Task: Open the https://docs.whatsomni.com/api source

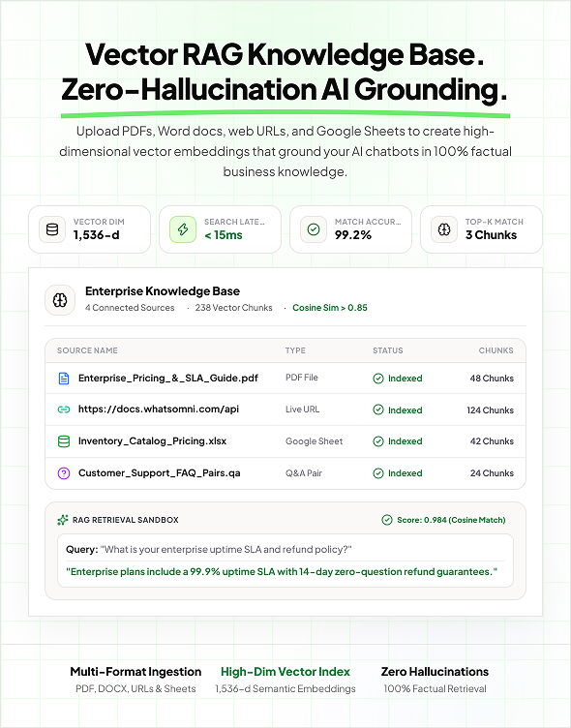Action: 159,409
